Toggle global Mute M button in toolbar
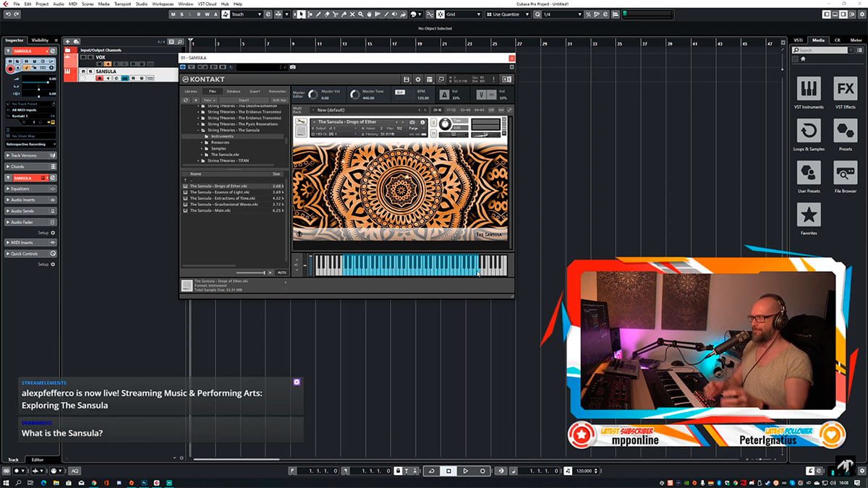 [175, 14]
